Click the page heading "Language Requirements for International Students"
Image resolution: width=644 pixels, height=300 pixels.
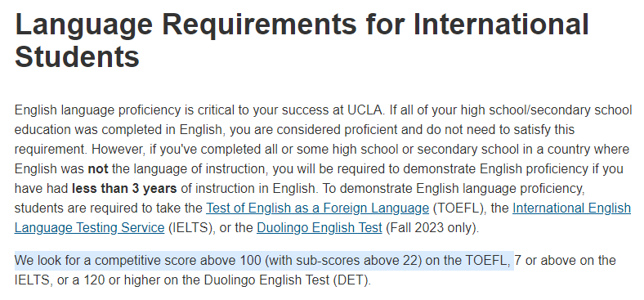click(302, 40)
